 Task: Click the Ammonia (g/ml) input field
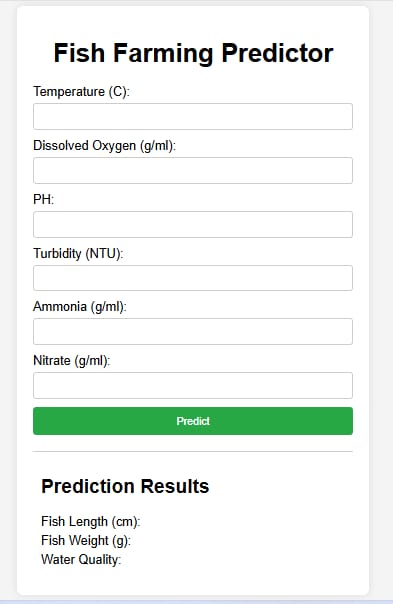193,331
